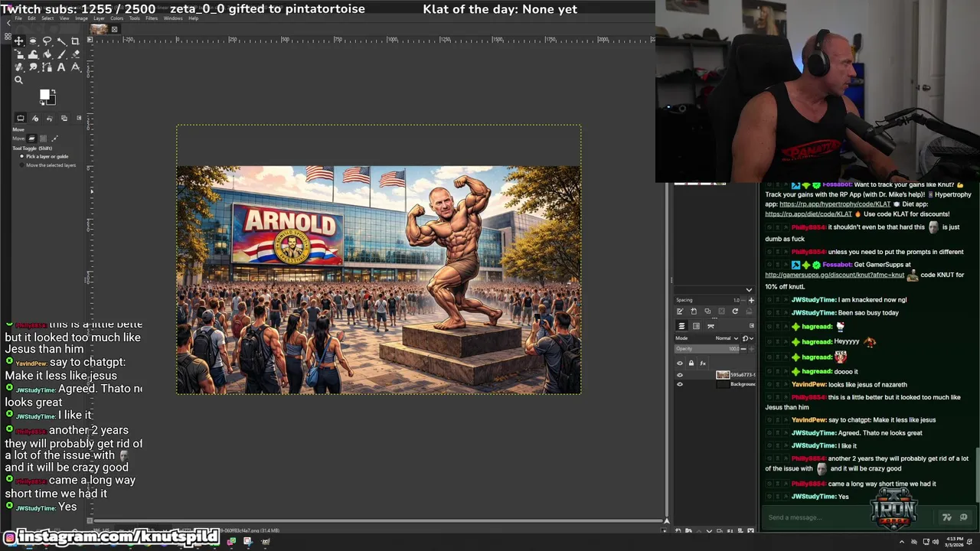Select the Unified Transform tool

coord(18,54)
